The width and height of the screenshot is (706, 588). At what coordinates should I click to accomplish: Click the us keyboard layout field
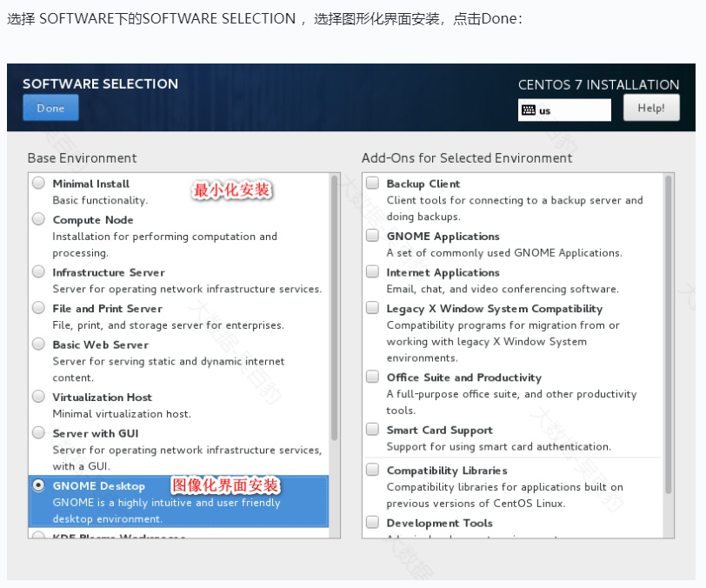(x=564, y=110)
